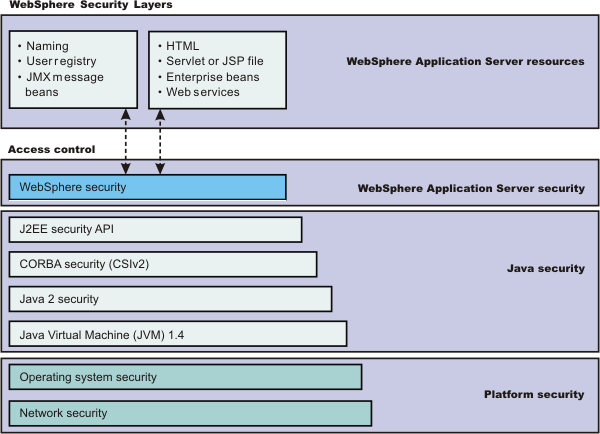Click the CORBA security (CSIv2) box
The image size is (600, 434).
click(162, 264)
